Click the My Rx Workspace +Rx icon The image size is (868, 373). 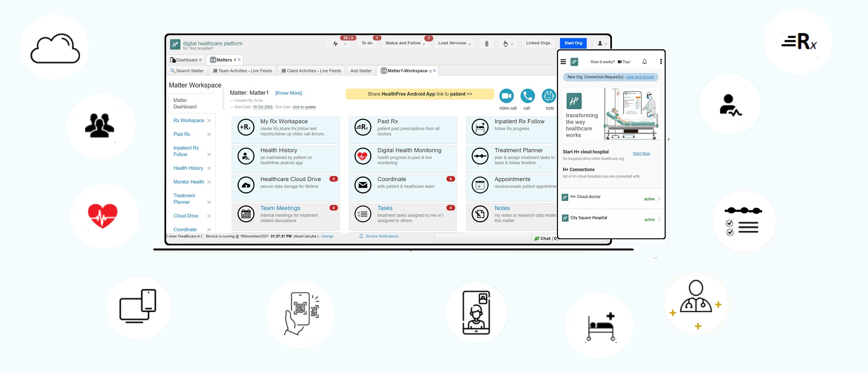click(x=246, y=127)
